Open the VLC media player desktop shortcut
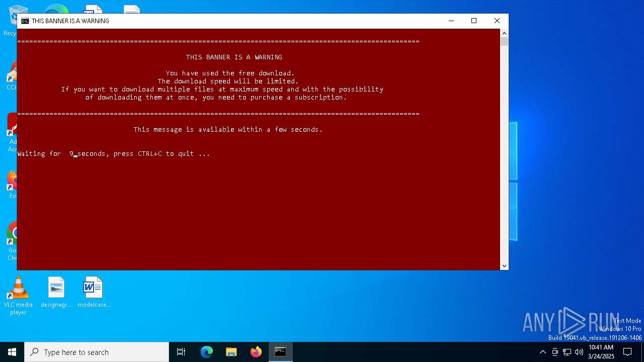This screenshot has width=644, height=362. [18, 296]
